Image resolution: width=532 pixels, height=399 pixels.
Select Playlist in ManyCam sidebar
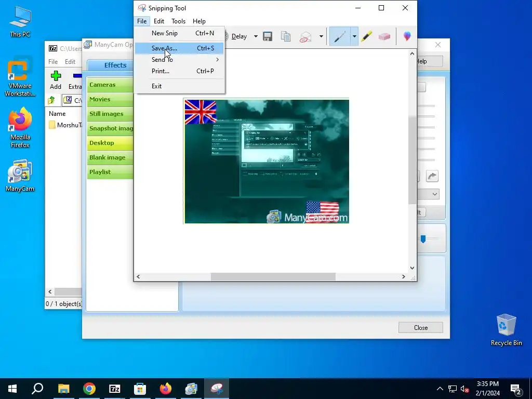click(x=110, y=172)
